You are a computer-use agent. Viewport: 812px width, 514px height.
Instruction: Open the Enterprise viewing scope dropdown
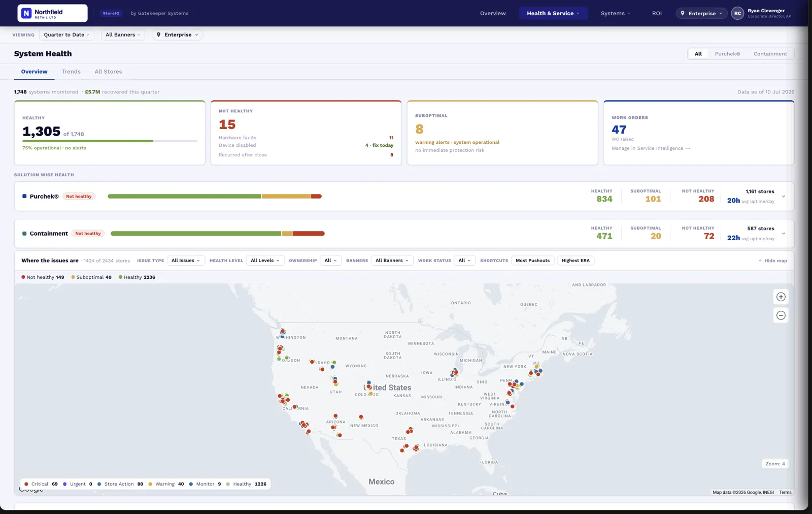click(x=177, y=35)
